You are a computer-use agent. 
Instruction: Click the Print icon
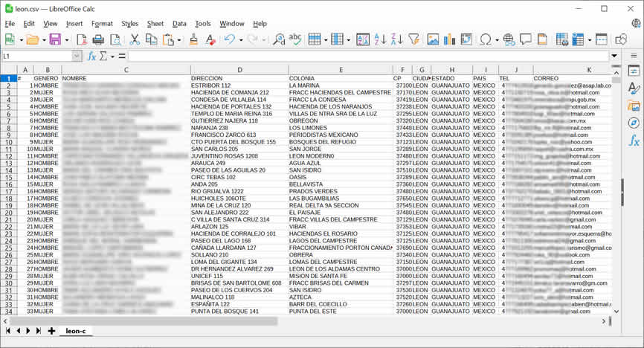tap(98, 39)
